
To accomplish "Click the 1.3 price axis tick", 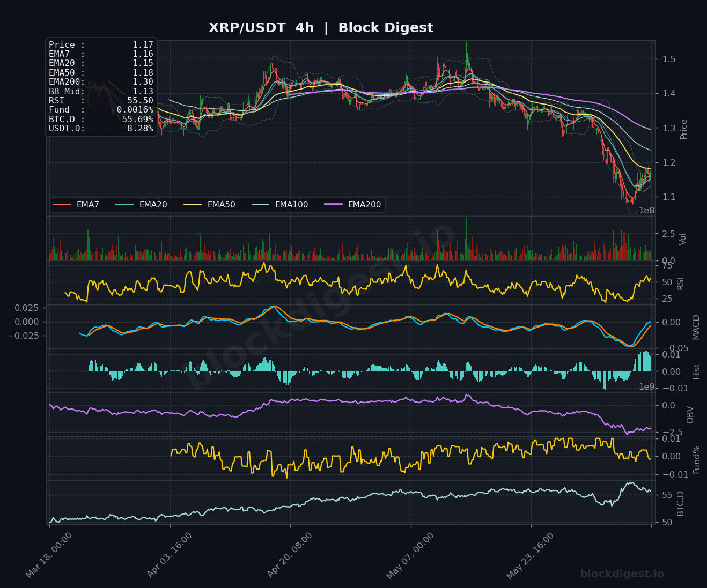I will tap(668, 128).
